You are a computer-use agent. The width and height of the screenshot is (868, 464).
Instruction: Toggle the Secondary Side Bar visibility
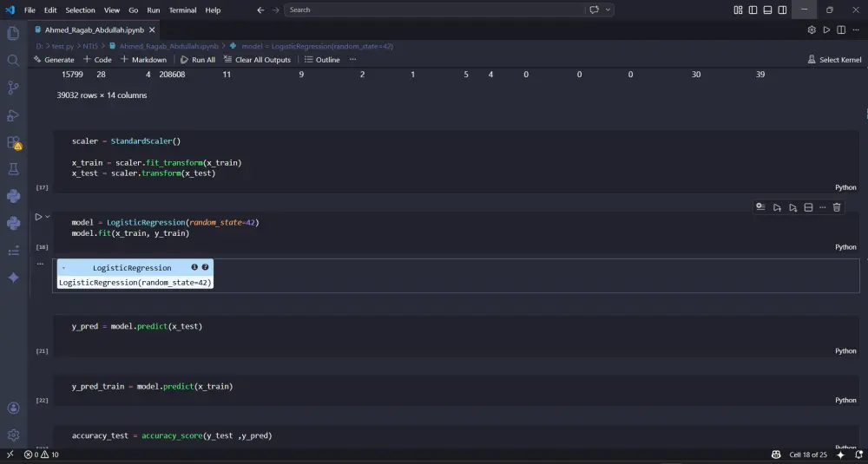click(782, 10)
